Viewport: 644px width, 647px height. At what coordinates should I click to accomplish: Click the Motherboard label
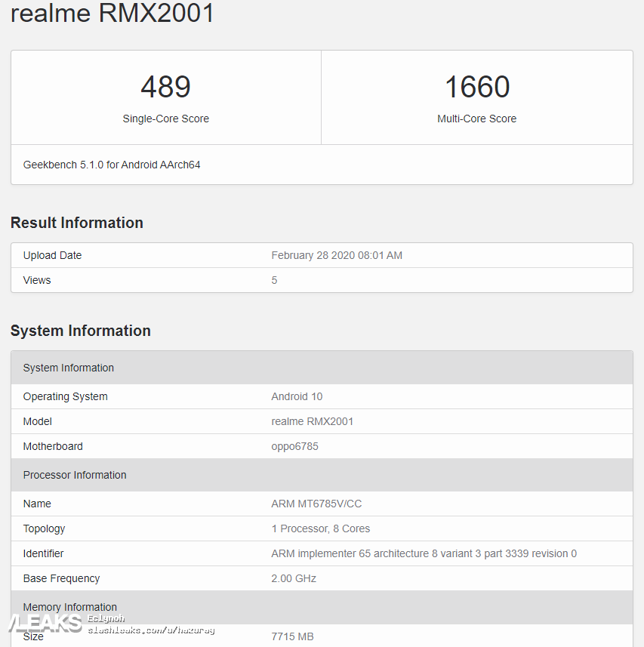(x=53, y=446)
